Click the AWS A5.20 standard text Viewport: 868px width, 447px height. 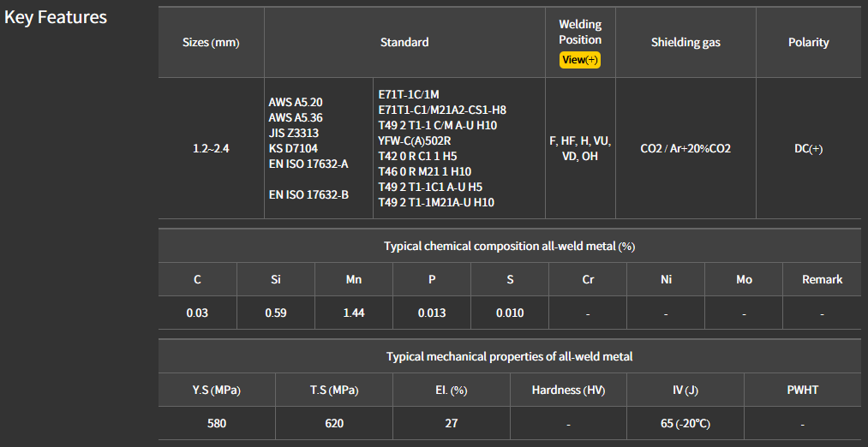(x=296, y=102)
